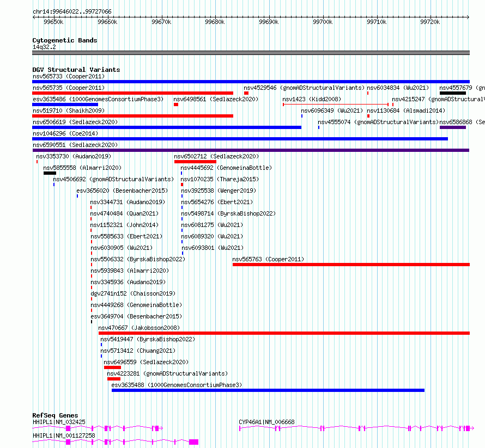
Task: Open nsv4555074 (gnomADStructuralVariants) variant
Action: pos(378,122)
